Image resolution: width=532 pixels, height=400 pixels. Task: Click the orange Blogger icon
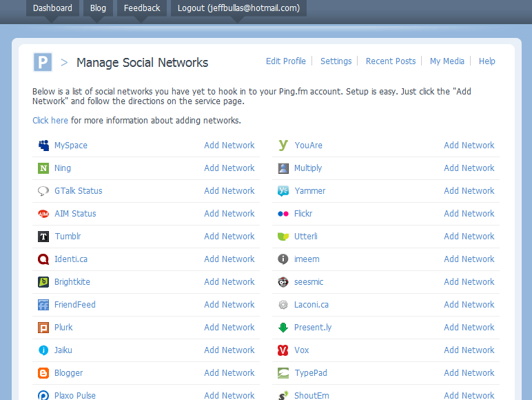[43, 373]
